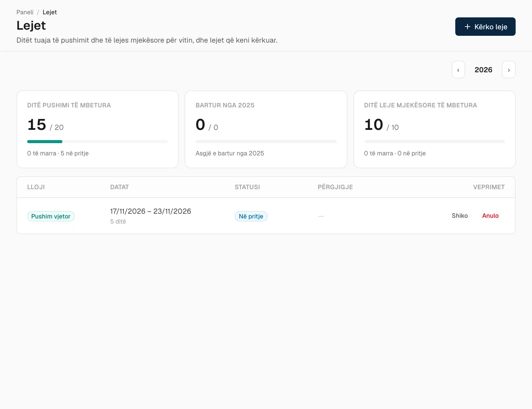Click the 10 / 10 sick leave value
Viewport: 532px width, 409px height.
click(381, 125)
